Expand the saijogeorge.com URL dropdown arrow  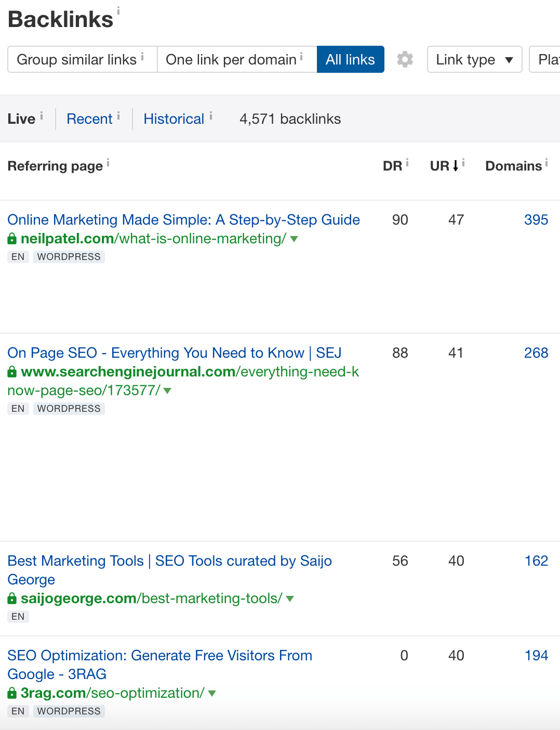(x=290, y=599)
